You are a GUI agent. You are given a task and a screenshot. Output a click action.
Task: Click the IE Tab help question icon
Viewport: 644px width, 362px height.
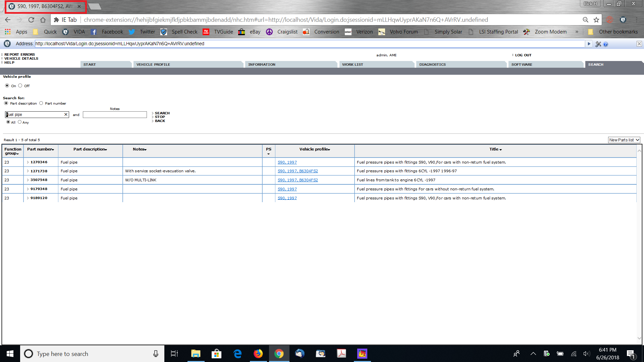point(606,44)
